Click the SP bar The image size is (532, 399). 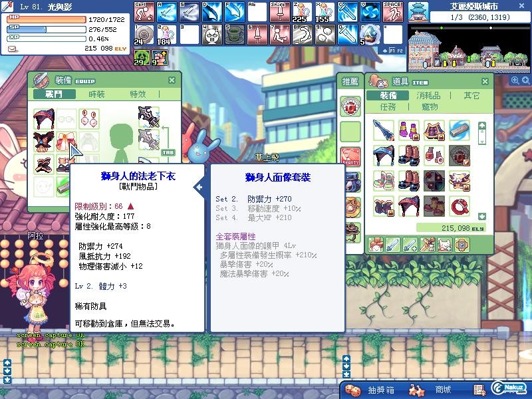coord(47,29)
